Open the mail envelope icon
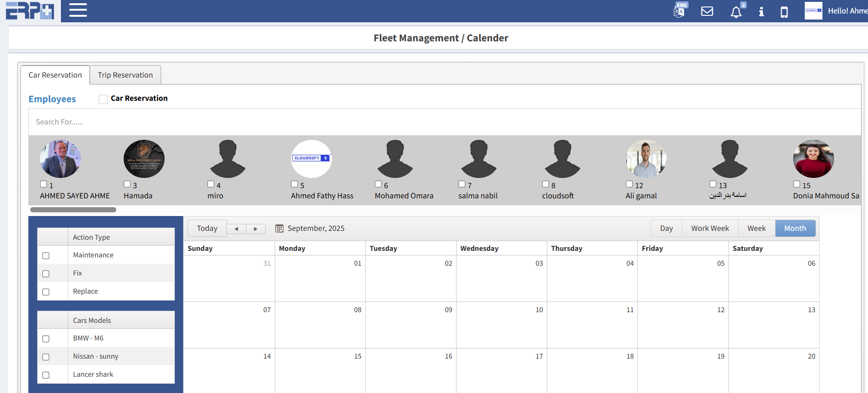Viewport: 868px width, 393px height. pyautogui.click(x=707, y=11)
